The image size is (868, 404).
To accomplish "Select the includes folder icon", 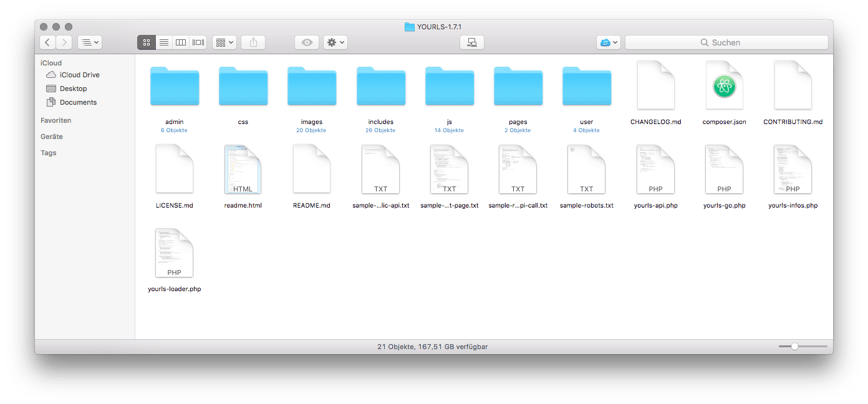I will (381, 86).
